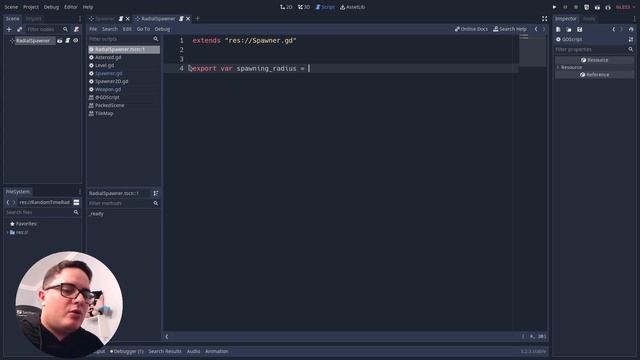640x360 pixels.
Task: Open script editor Search menu
Action: [110, 29]
